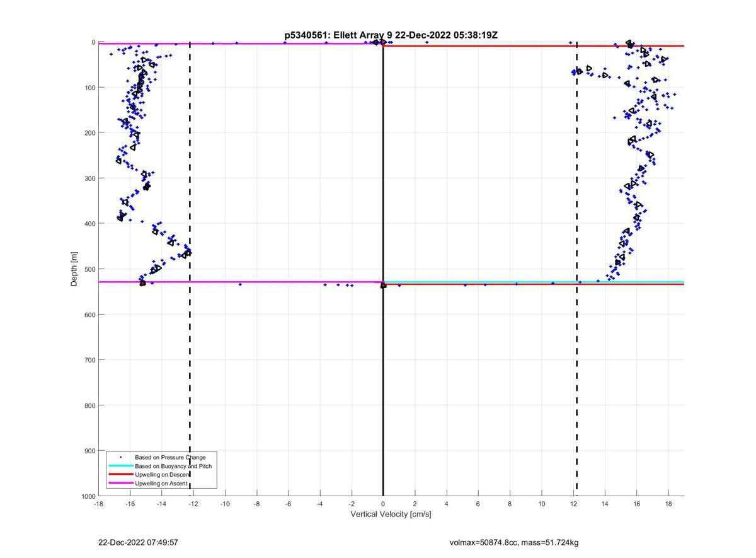Click x-axis tick label '-8'
Image resolution: width=756 pixels, height=558 pixels.
click(256, 504)
